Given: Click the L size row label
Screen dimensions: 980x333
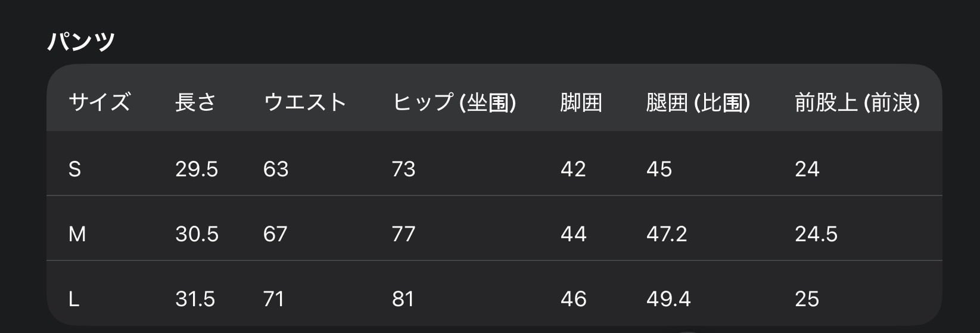Looking at the screenshot, I should coord(74,298).
